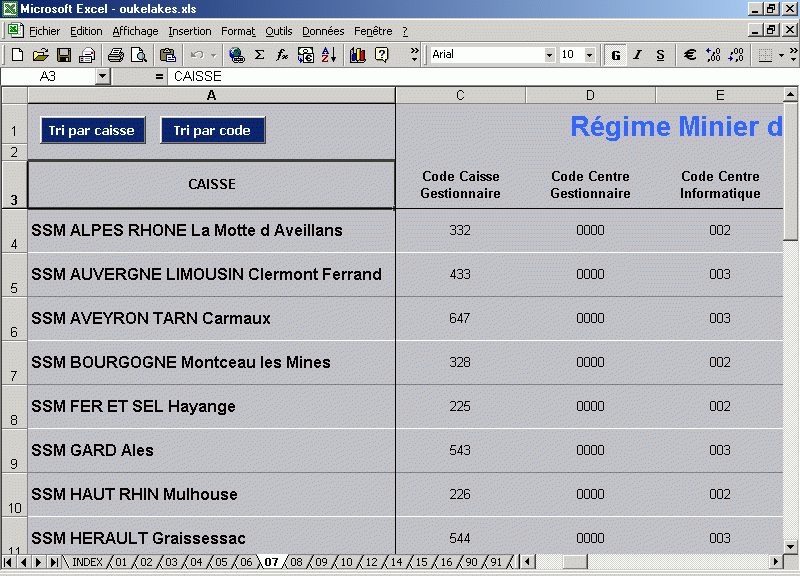The height and width of the screenshot is (576, 800).
Task: Click the Open file folder icon
Action: point(40,55)
